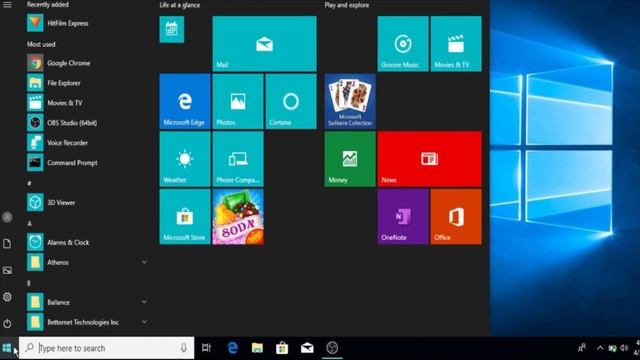The width and height of the screenshot is (640, 360).
Task: Launch OBS Studio (64bit)
Action: tap(87, 123)
